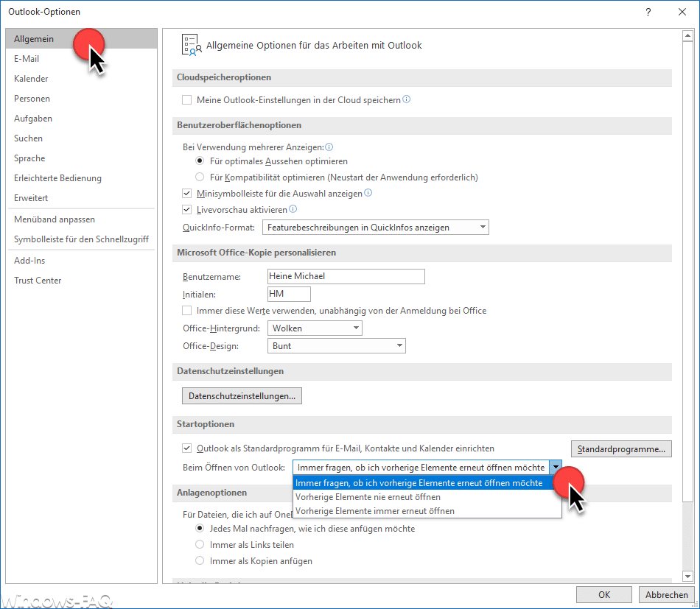Open the Kalender category
Screen dimensions: 700x609
(82, 79)
